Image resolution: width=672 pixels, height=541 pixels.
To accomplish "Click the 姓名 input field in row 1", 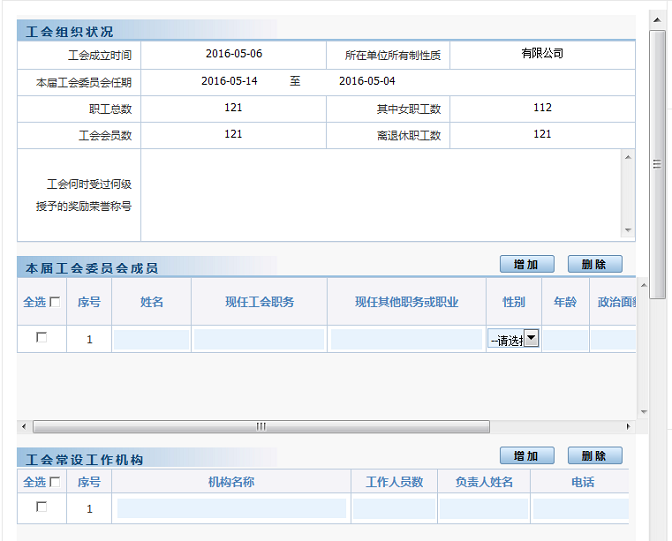I will pyautogui.click(x=151, y=340).
